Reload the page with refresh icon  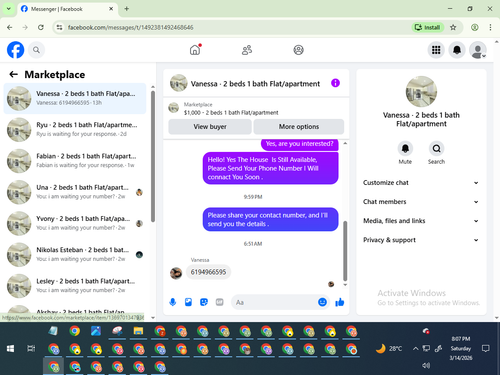(41, 27)
